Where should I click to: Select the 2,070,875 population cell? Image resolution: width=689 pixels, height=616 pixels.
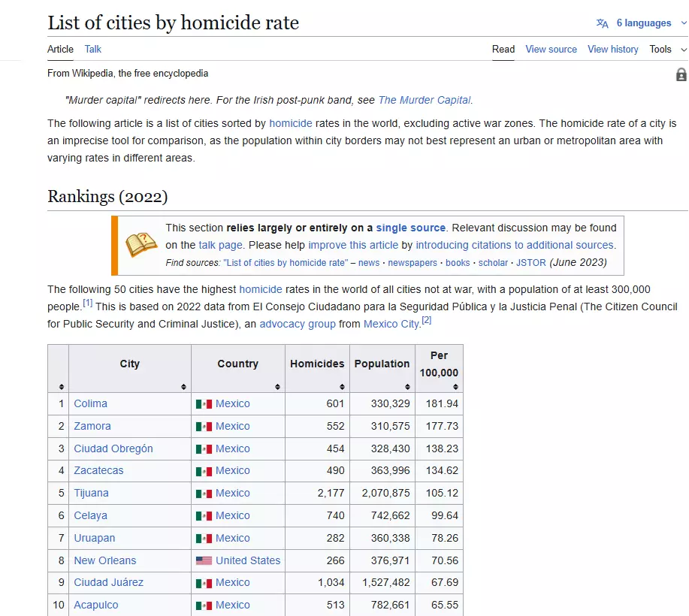coord(382,493)
